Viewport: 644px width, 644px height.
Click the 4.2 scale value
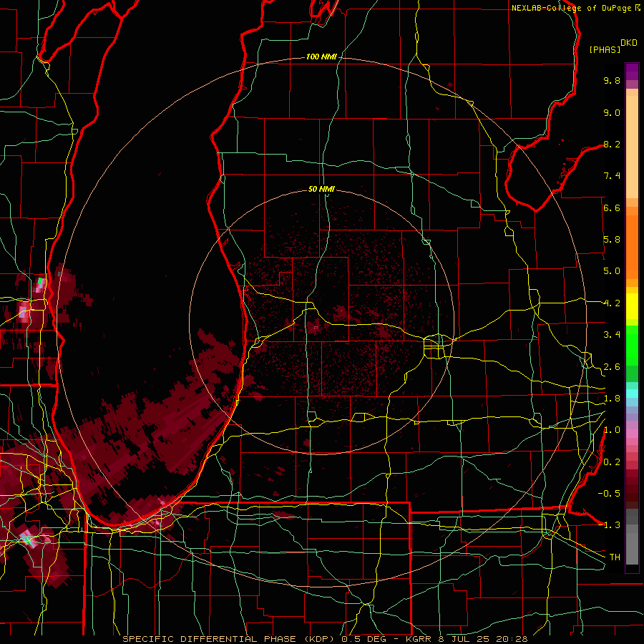point(612,303)
